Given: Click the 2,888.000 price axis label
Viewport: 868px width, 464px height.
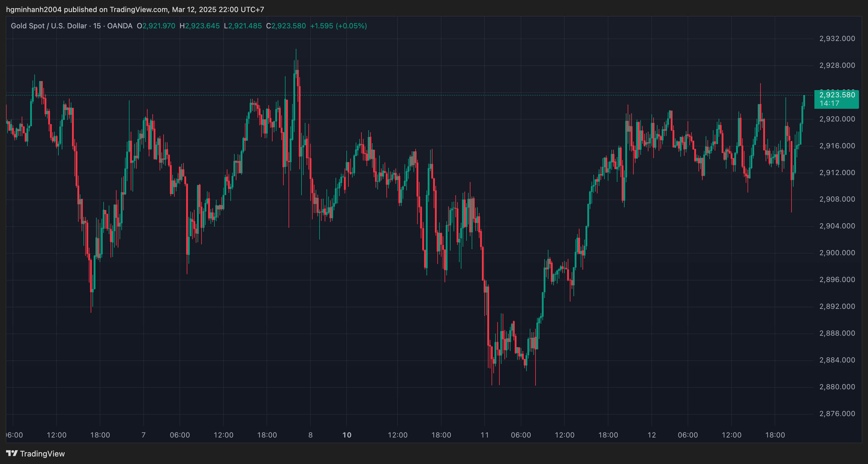Looking at the screenshot, I should pyautogui.click(x=837, y=333).
